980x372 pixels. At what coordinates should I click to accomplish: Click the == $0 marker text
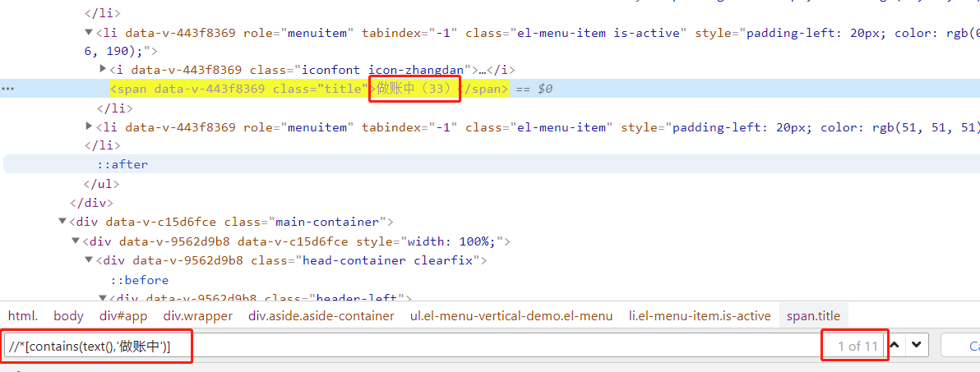click(x=533, y=90)
